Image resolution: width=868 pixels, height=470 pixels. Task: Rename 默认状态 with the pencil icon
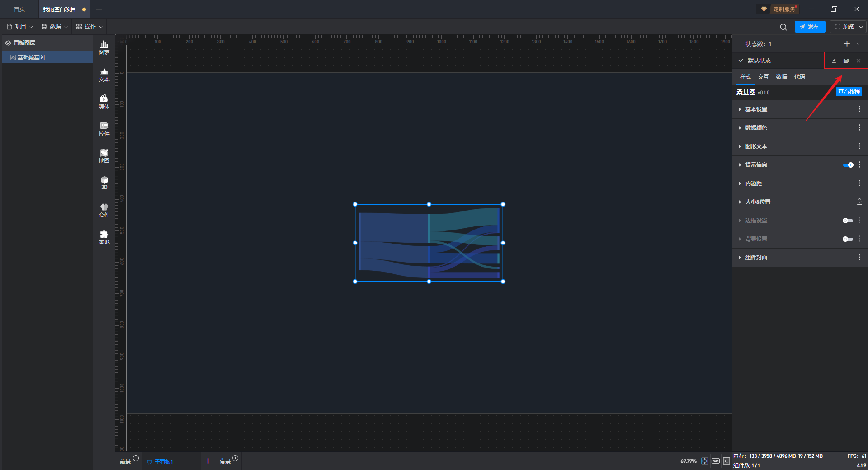[834, 61]
